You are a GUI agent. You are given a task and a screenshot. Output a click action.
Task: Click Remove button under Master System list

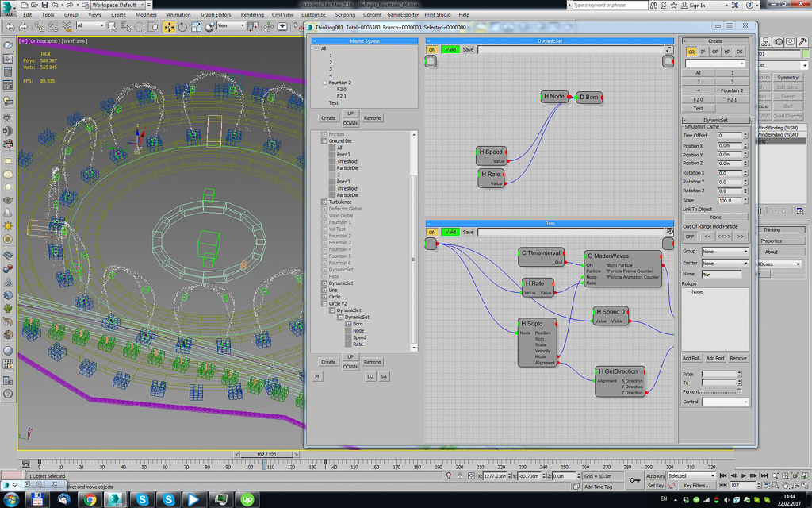coord(373,118)
